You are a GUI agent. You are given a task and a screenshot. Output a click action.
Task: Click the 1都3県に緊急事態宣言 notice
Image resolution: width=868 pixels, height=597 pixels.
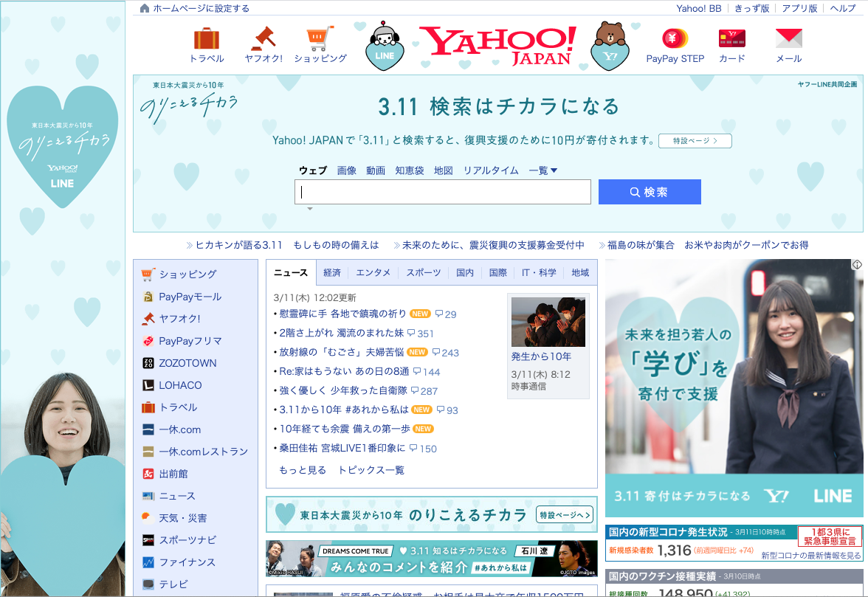[x=830, y=536]
